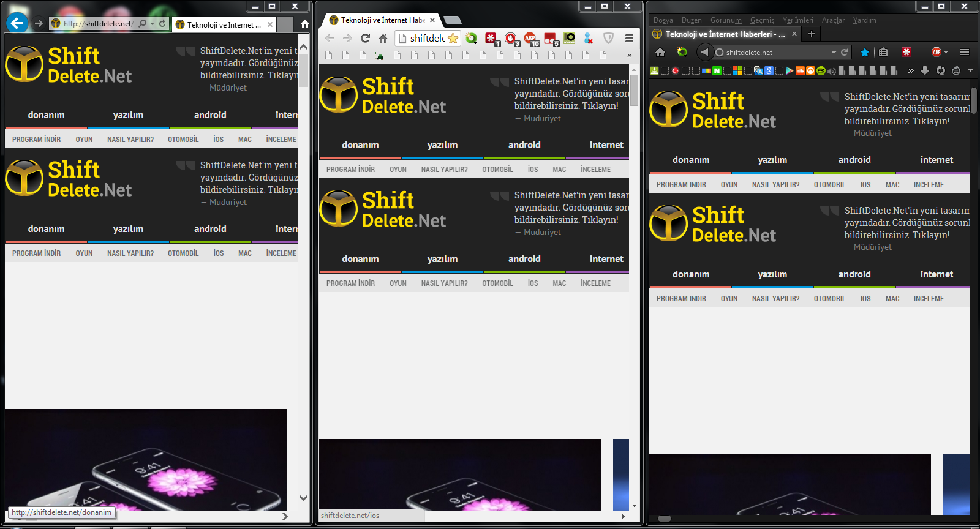Click the Google Play bookmark in Firefox
Image resolution: width=980 pixels, height=529 pixels.
click(789, 70)
